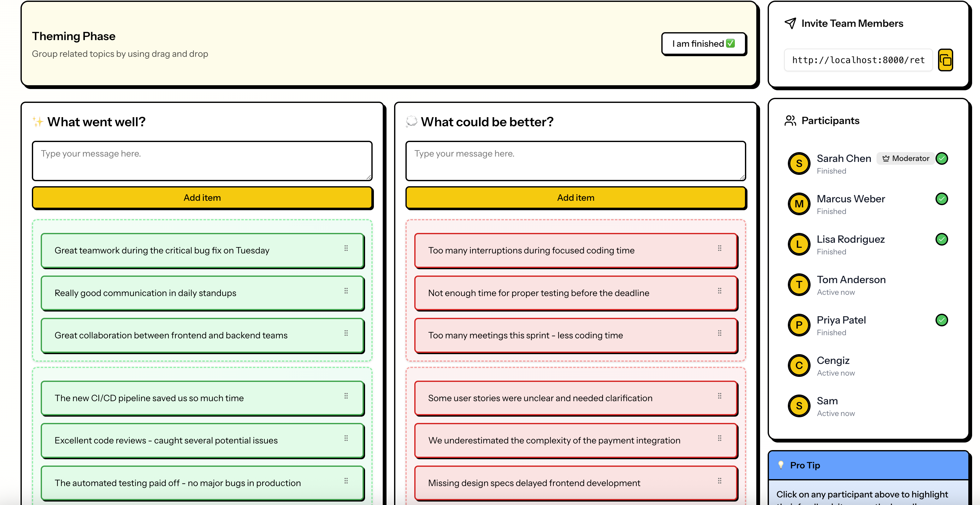Click the invite URL text field
The height and width of the screenshot is (505, 980).
(x=858, y=60)
